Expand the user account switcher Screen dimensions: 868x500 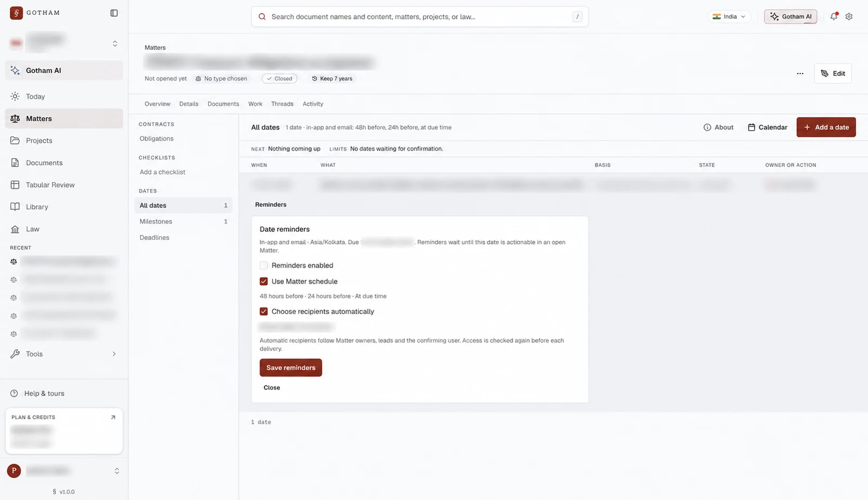[x=117, y=471]
